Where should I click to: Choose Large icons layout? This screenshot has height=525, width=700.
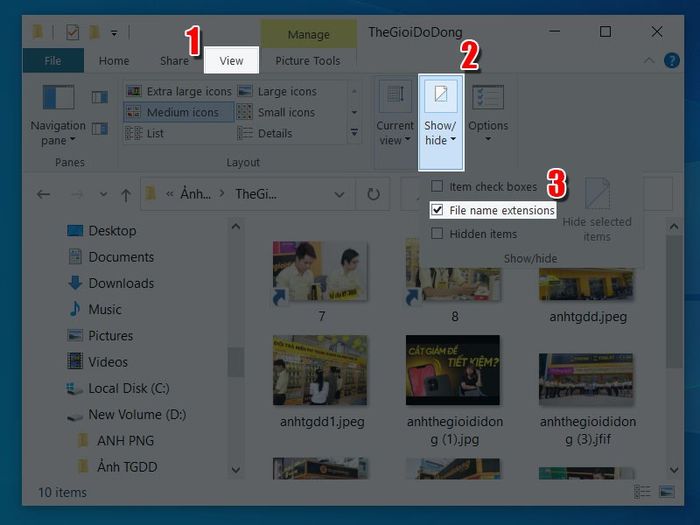click(x=278, y=91)
